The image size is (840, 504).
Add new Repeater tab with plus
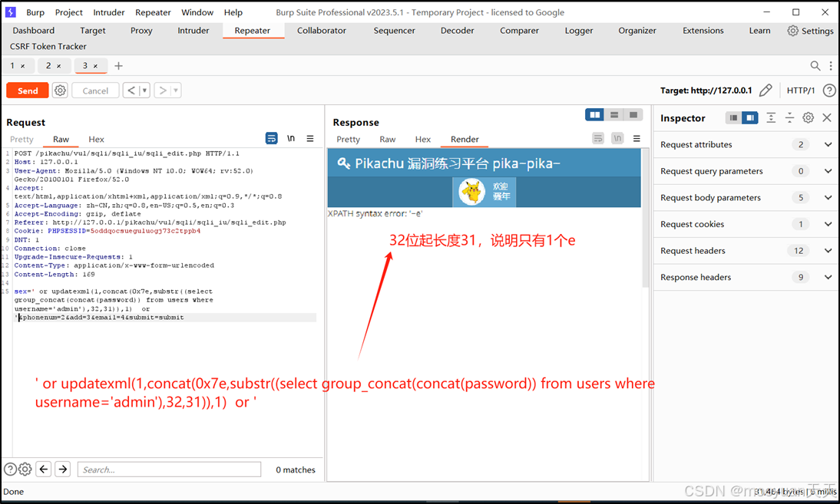pos(118,66)
